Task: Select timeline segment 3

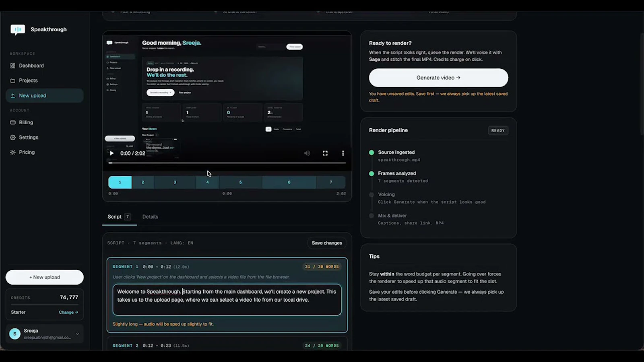Action: (x=175, y=182)
